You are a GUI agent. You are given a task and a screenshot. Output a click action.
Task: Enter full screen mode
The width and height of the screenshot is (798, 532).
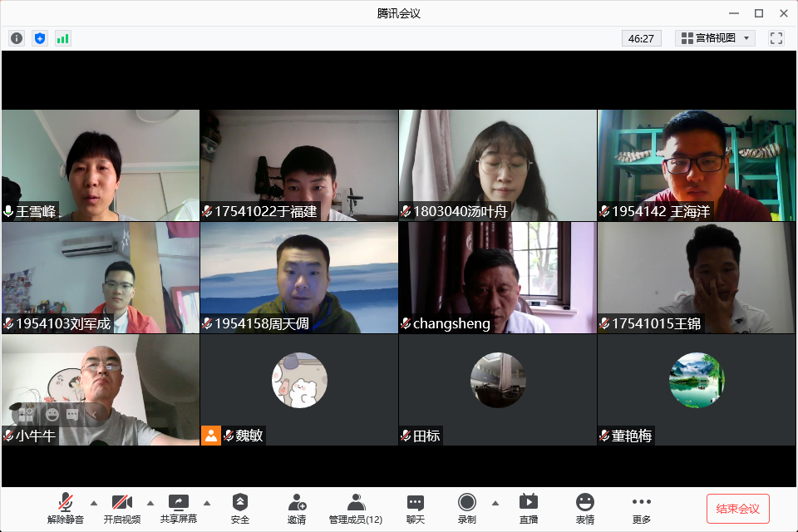(776, 38)
